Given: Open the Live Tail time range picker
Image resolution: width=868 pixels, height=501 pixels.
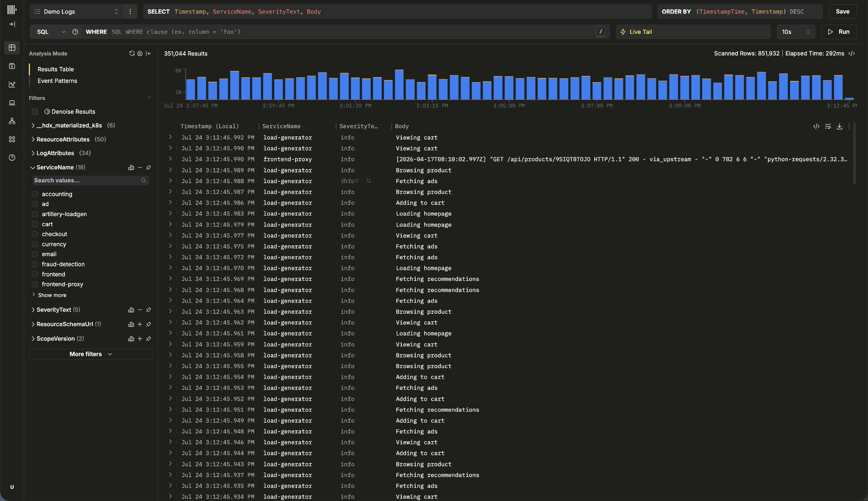Looking at the screenshot, I should pos(693,32).
